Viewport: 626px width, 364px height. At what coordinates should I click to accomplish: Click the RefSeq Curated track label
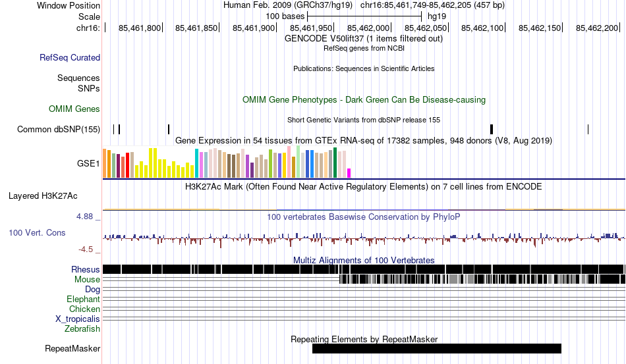[x=70, y=57]
